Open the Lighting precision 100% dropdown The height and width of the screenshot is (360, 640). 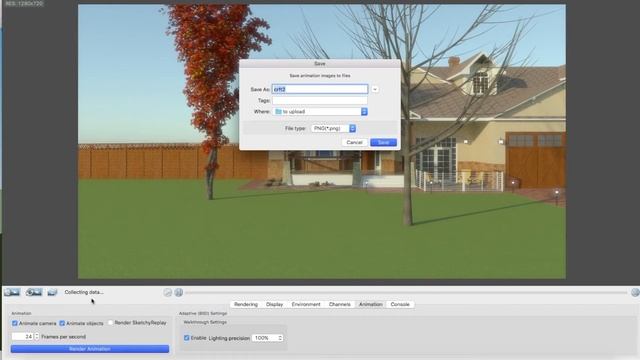point(267,338)
